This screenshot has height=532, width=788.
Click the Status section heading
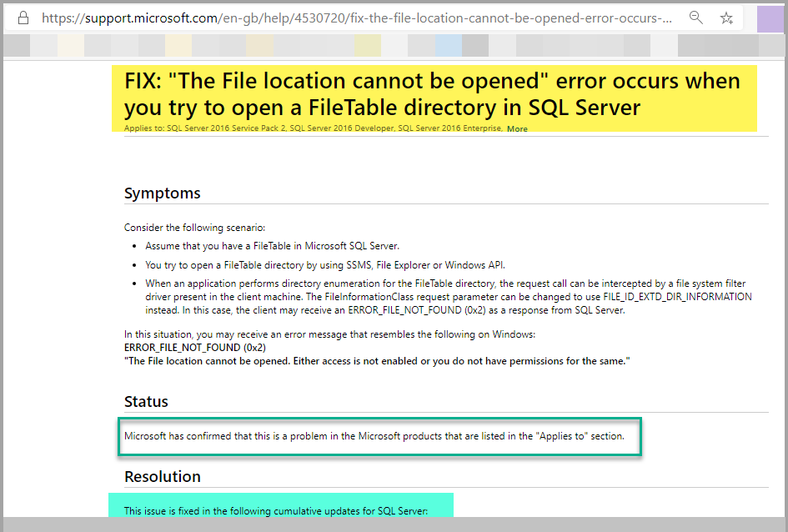click(146, 401)
